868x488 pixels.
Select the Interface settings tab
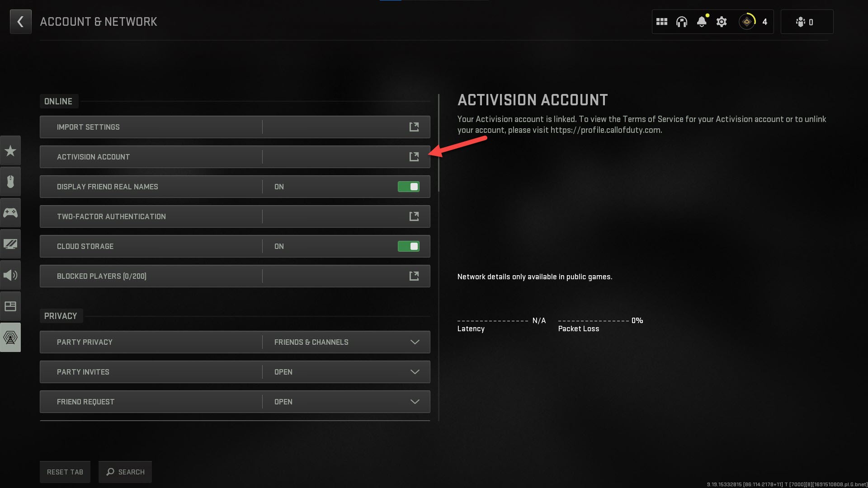click(10, 306)
